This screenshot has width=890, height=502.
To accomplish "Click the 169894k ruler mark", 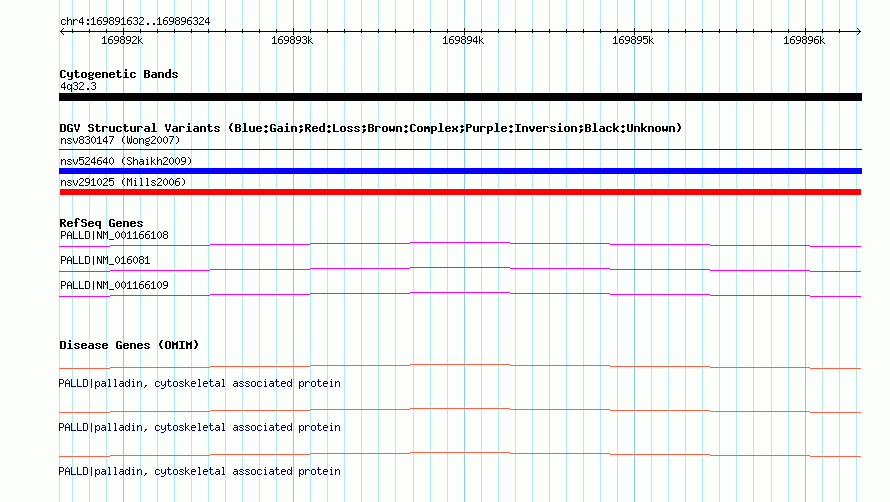I will (463, 40).
